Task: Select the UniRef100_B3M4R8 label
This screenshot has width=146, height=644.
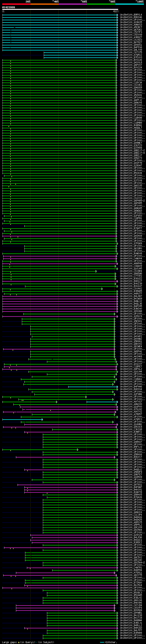Action: (x=131, y=633)
